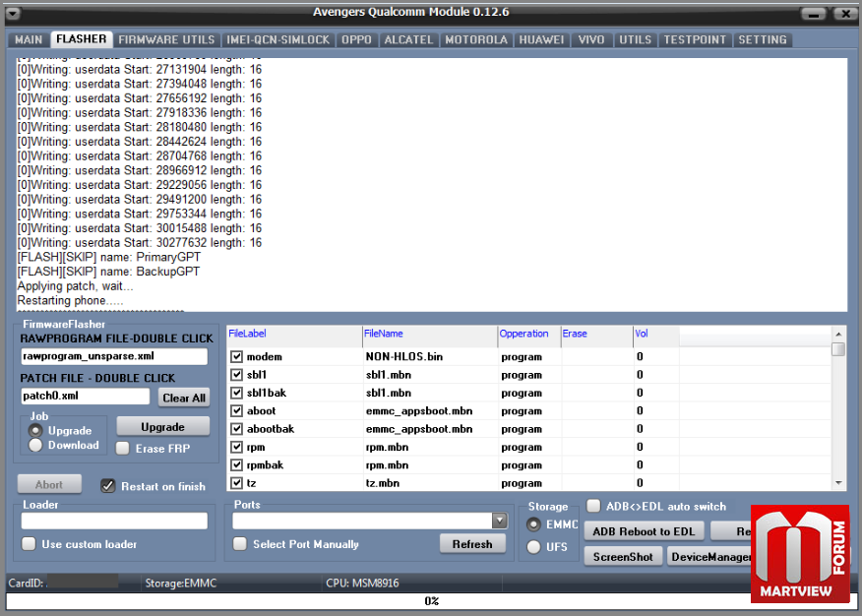Click the Clear All button
862x616 pixels.
click(184, 398)
